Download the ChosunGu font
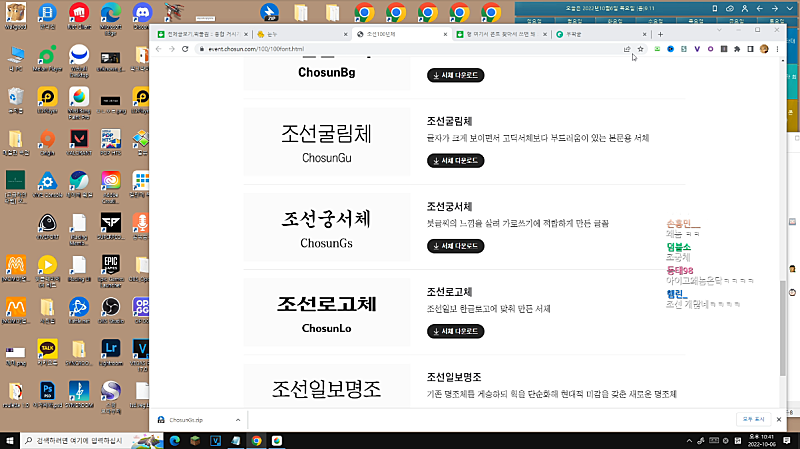Viewport: 800px width, 449px height. 456,161
